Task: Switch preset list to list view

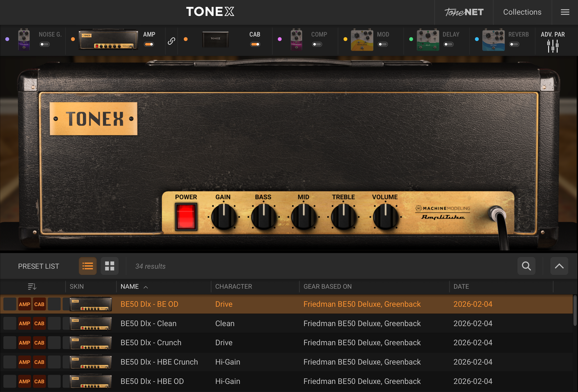Action: (88, 266)
